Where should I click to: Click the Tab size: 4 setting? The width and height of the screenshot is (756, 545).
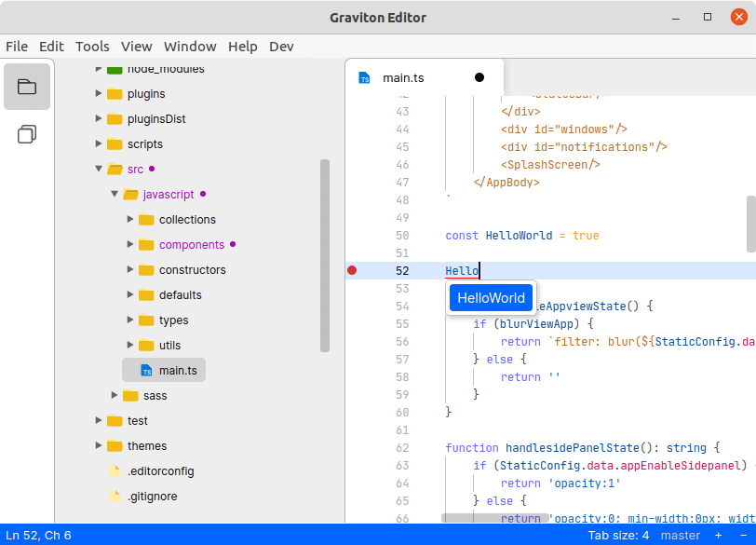(x=618, y=536)
